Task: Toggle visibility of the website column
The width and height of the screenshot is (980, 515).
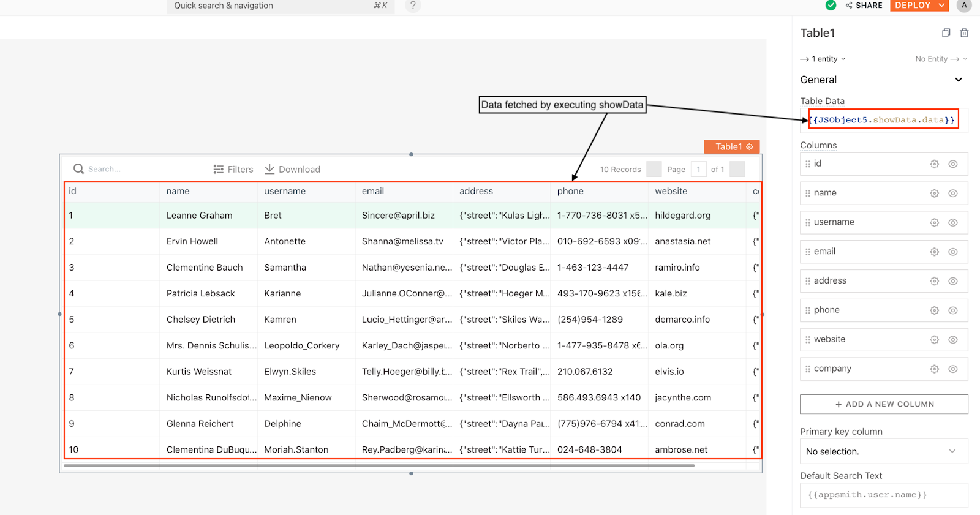Action: 953,340
